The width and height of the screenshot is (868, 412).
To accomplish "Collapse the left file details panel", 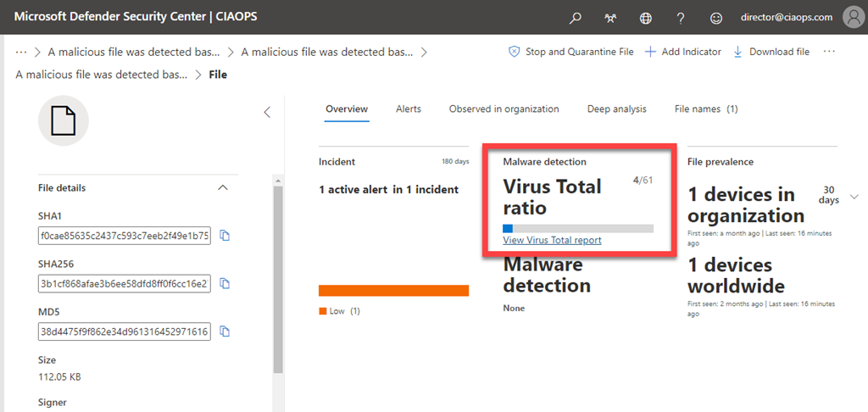I will [266, 112].
